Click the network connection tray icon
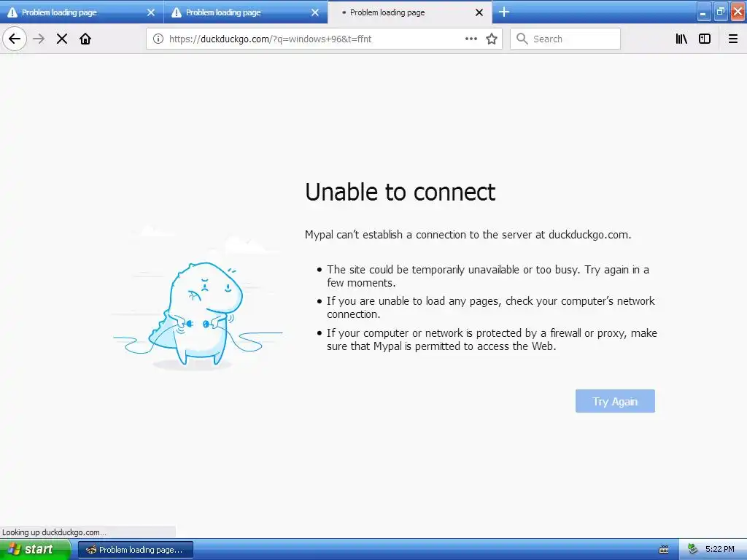The image size is (747, 560). click(x=692, y=549)
